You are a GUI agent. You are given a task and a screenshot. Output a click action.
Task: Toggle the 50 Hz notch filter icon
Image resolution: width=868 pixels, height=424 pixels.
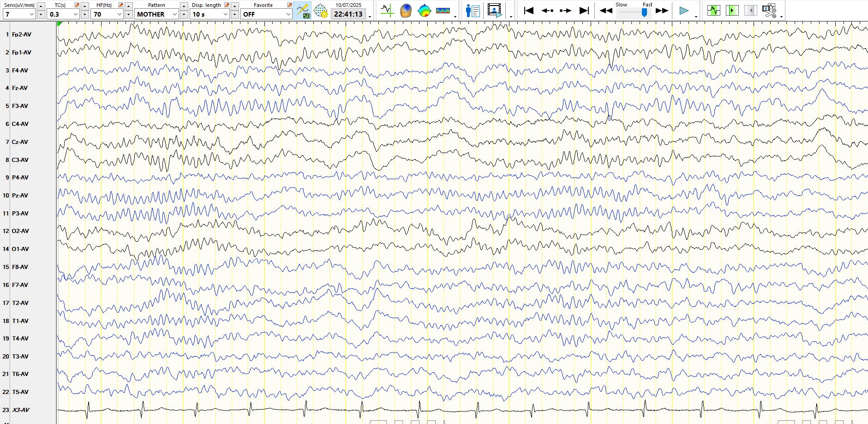pyautogui.click(x=303, y=10)
